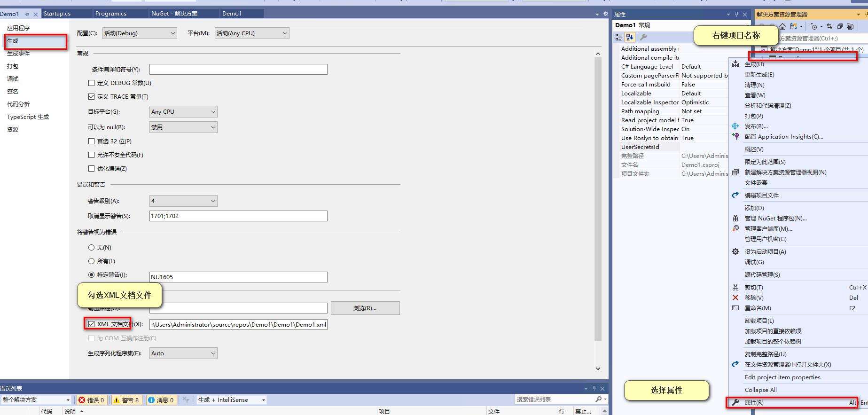Switch to the Startup.cs tab
Image resolution: width=868 pixels, height=415 pixels.
click(x=57, y=14)
